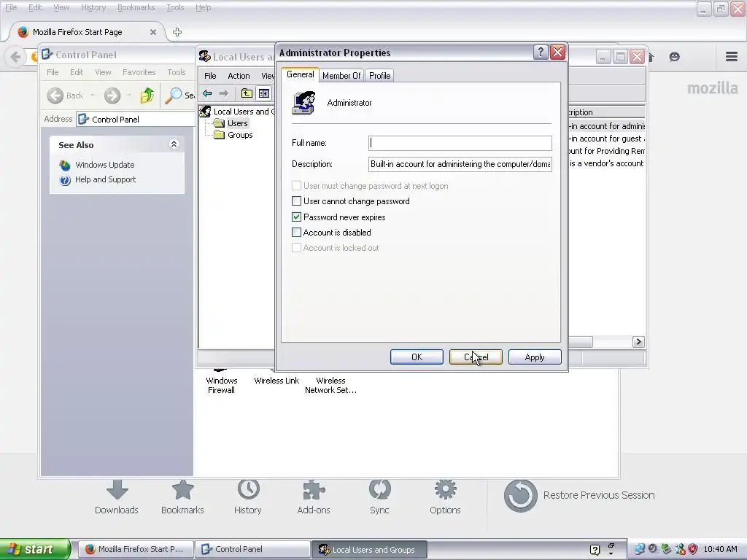Switch to the Member Of tab

click(341, 76)
